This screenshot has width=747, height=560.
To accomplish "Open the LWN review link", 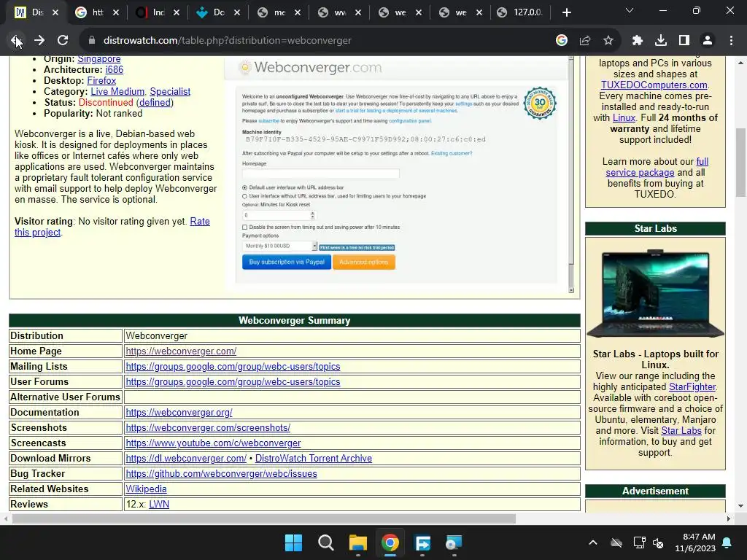I will point(159,505).
